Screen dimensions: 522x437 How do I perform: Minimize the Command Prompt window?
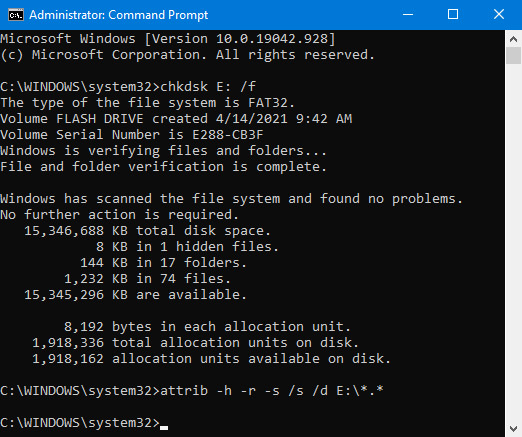(x=408, y=14)
